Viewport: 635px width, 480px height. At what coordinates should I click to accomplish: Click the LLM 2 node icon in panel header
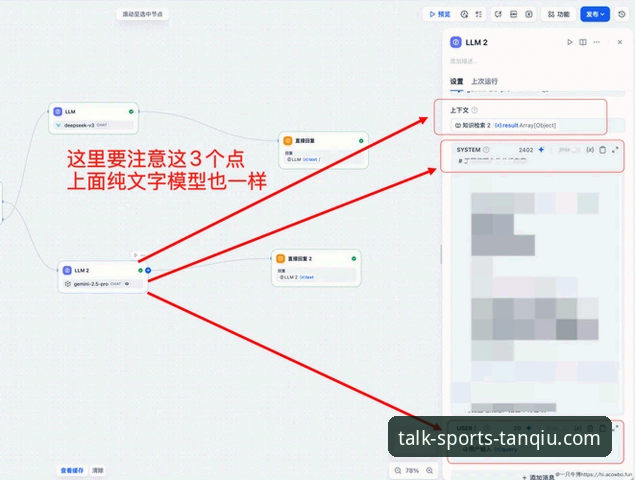point(456,42)
